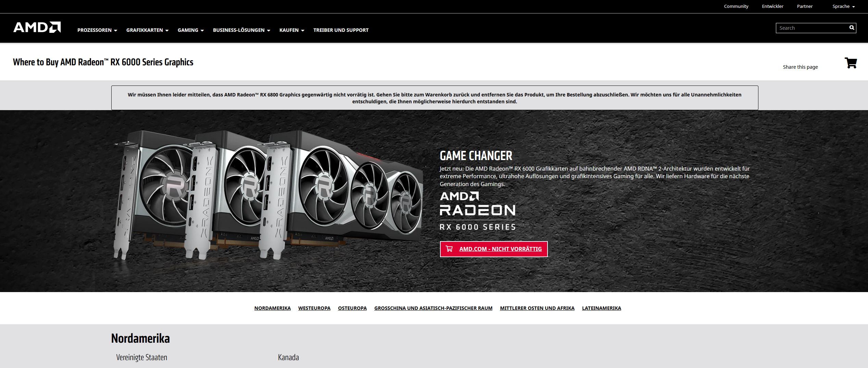This screenshot has height=368, width=868.
Task: Click the Nordamerika section heading
Action: (x=140, y=338)
